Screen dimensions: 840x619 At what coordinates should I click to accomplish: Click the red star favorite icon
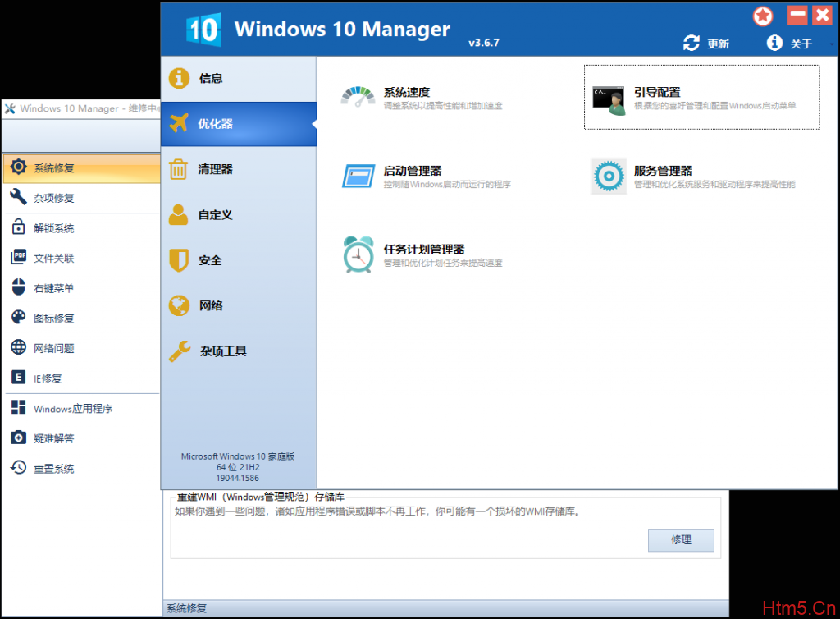coord(763,16)
